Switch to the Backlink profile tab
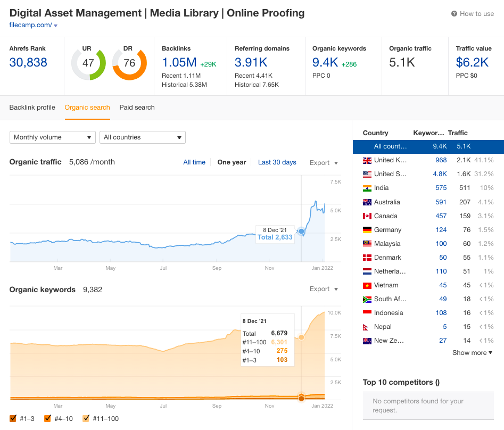 (x=32, y=107)
